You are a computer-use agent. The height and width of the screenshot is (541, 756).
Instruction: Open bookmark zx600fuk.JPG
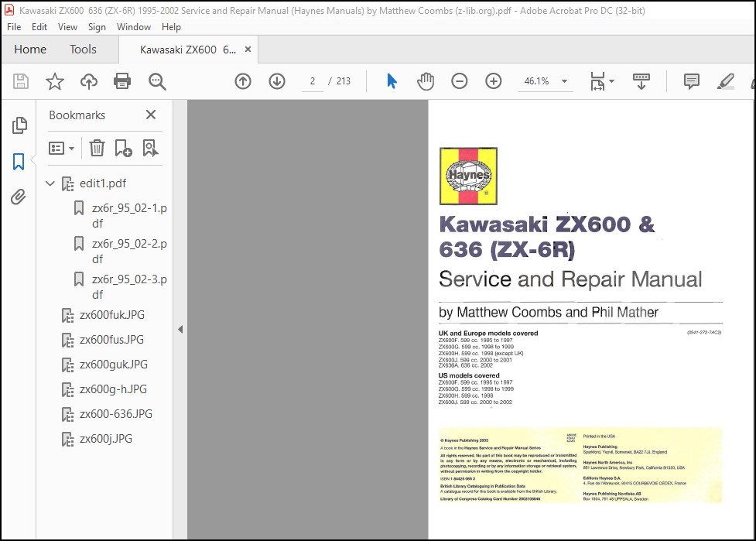[112, 315]
